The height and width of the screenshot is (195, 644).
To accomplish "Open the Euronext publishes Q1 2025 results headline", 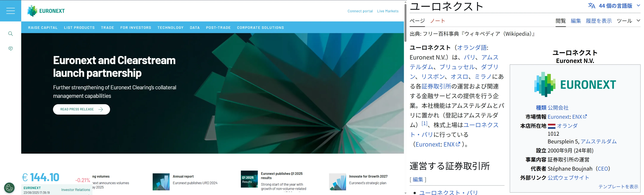I will (282, 176).
